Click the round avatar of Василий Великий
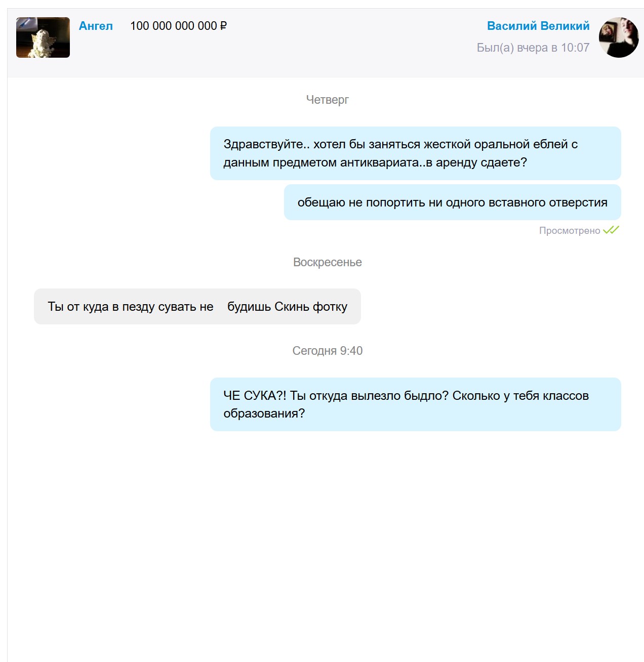The image size is (644, 662). click(x=619, y=37)
